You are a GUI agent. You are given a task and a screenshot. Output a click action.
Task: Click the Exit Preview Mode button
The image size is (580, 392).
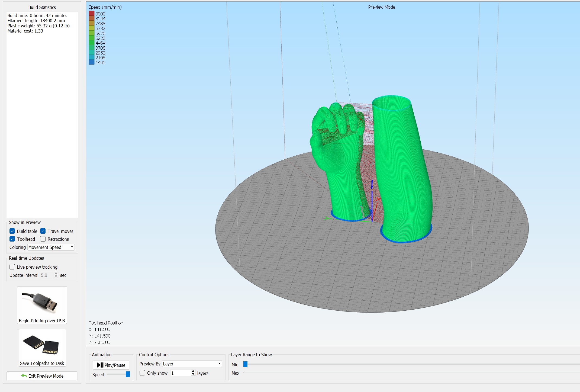tap(42, 376)
